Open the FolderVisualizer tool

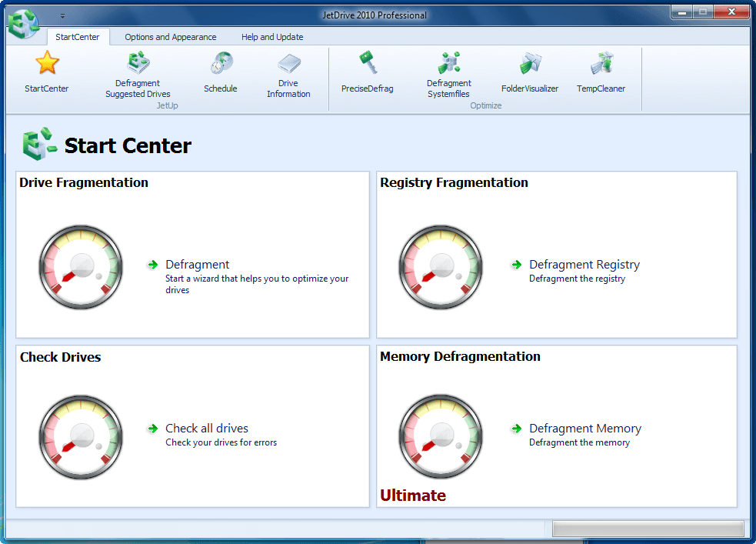(530, 63)
